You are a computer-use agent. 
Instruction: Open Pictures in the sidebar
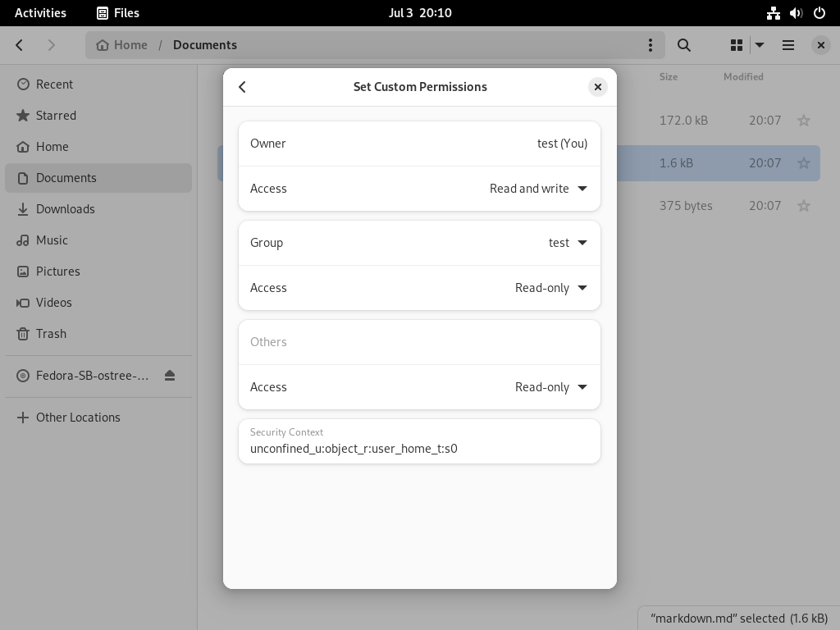pos(98,271)
